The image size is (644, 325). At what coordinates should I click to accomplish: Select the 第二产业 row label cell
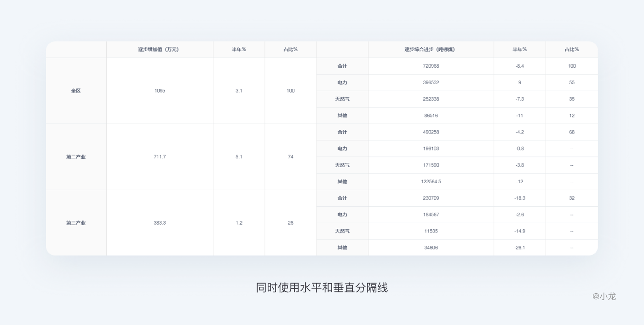point(76,157)
